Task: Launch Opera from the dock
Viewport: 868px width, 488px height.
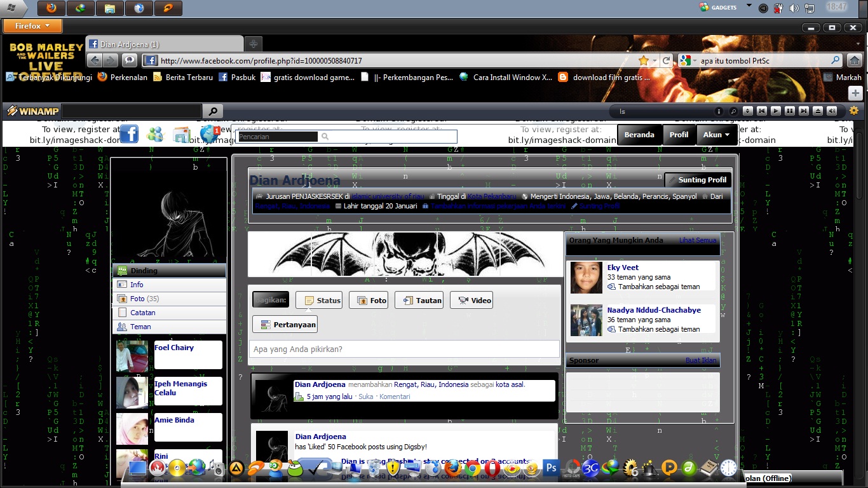Action: (x=491, y=469)
